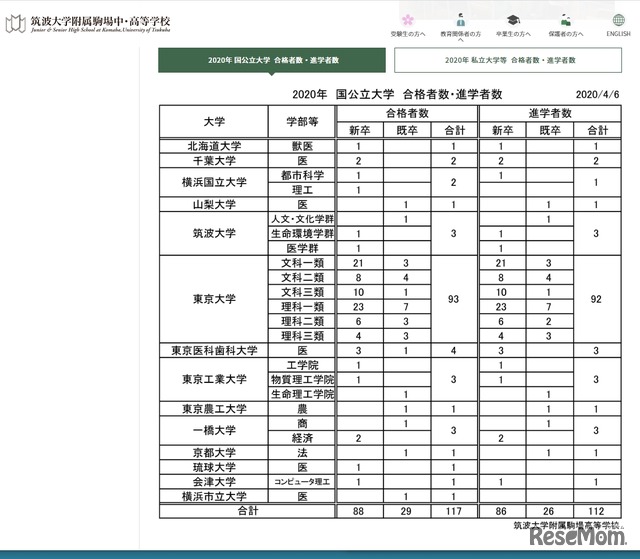
Task: Click the 工学院 cell
Action: tap(302, 365)
